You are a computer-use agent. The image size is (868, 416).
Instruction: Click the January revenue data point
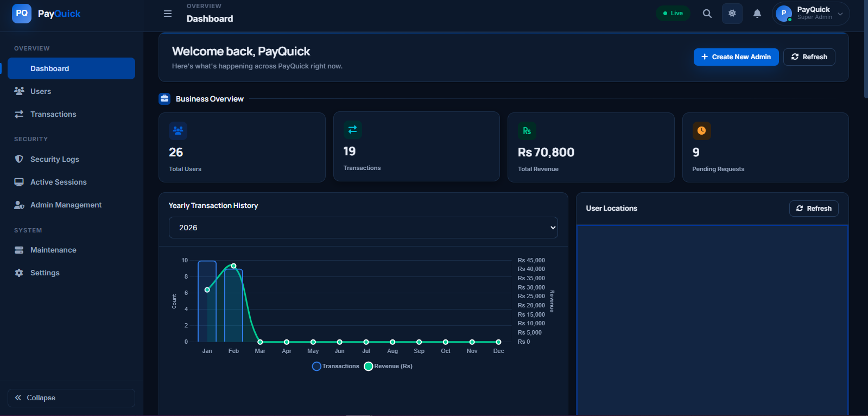pos(207,289)
